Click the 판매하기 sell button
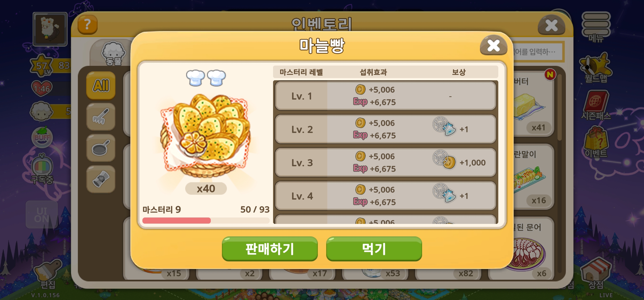 pyautogui.click(x=270, y=249)
